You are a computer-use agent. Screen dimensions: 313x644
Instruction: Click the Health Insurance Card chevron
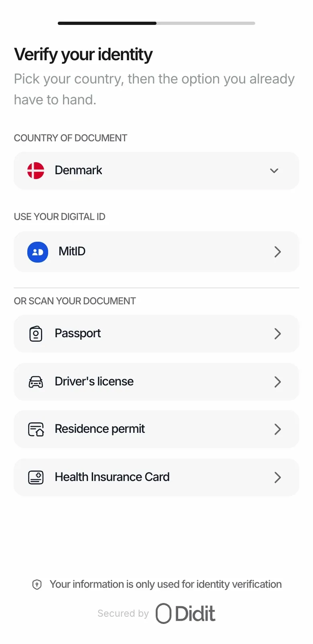[277, 477]
